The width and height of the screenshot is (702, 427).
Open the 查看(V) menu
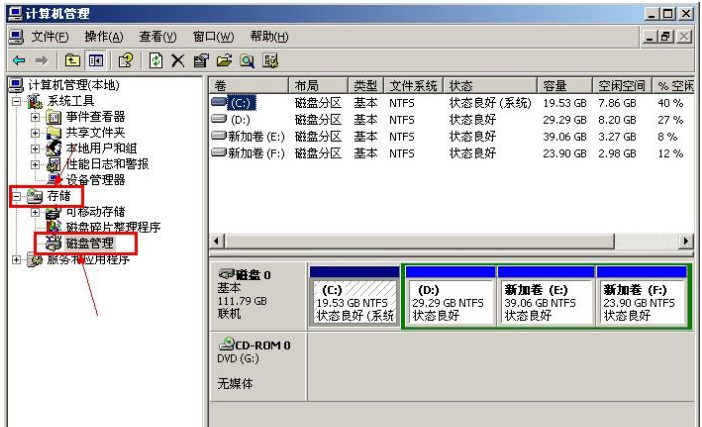tap(158, 37)
